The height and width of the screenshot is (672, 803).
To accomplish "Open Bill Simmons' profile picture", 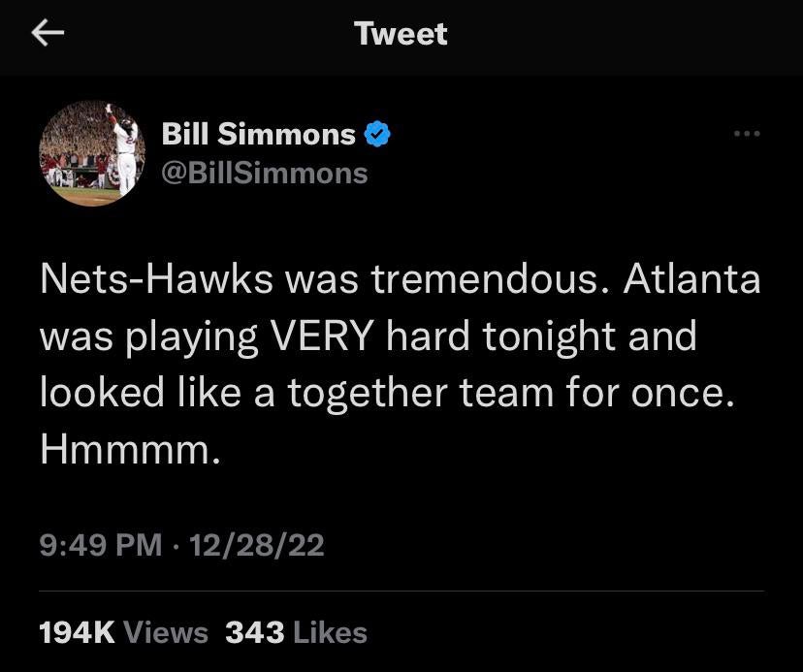I will tap(92, 152).
